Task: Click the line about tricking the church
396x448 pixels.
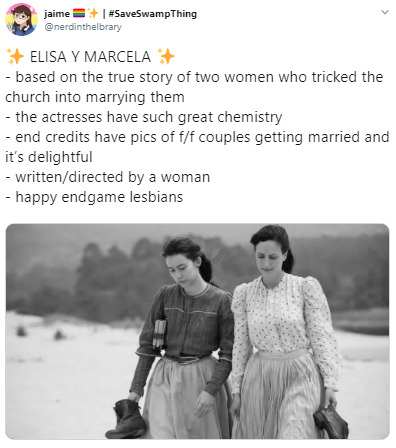Action: (x=194, y=87)
